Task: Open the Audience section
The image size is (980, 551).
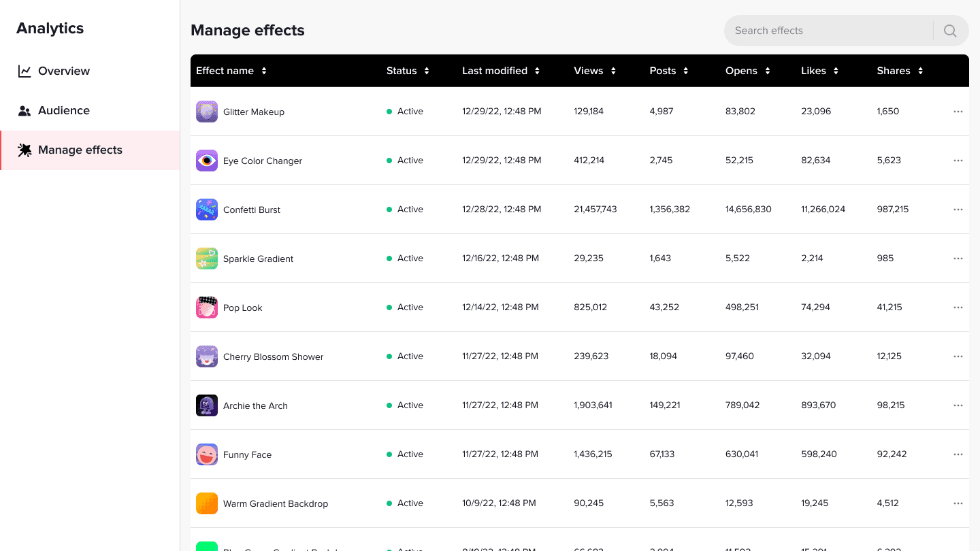Action: click(63, 110)
